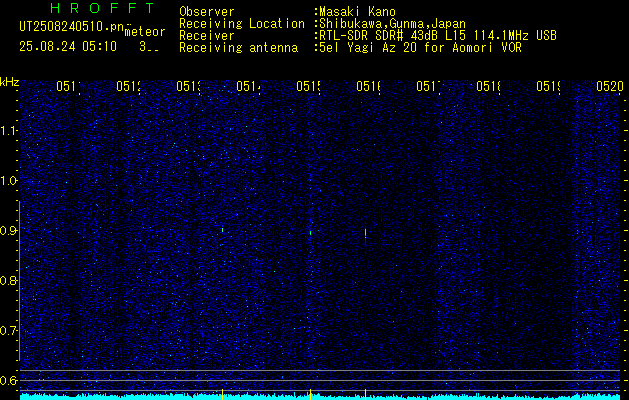Click the date stamp 25.08.24 05:10
Screen dimensions: 629x400
pyautogui.click(x=68, y=47)
